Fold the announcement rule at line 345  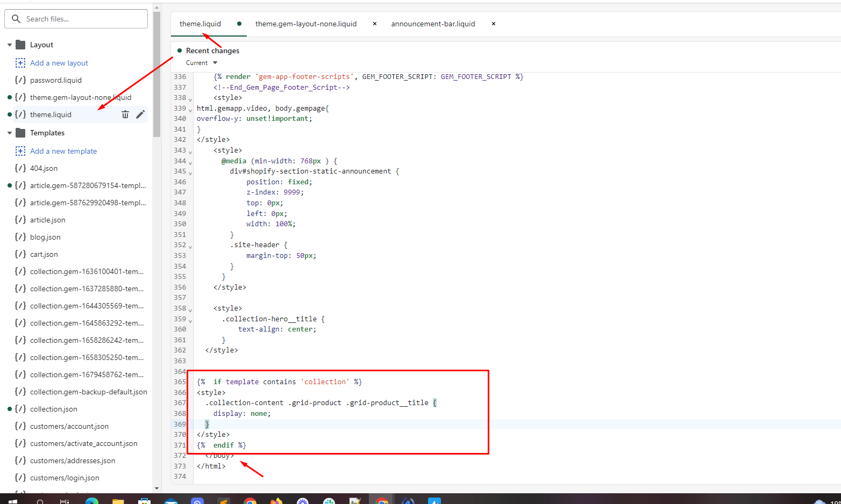[x=190, y=173]
